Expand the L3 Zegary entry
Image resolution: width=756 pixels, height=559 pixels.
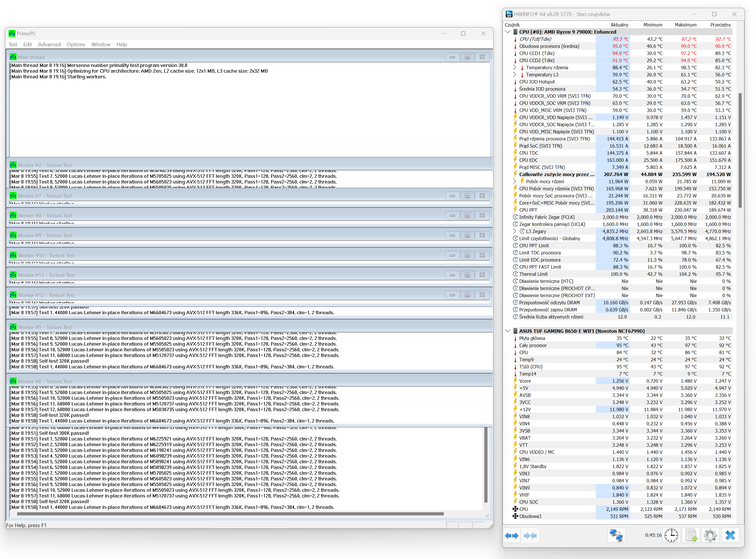[515, 231]
